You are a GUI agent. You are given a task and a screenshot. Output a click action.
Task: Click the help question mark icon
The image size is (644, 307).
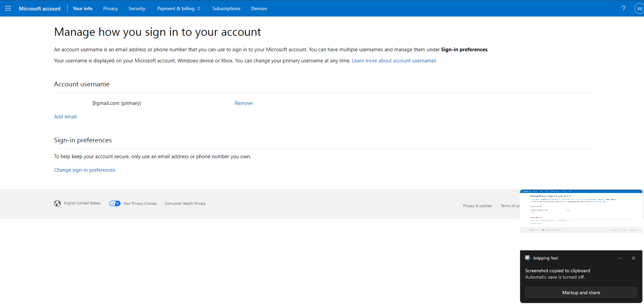click(x=623, y=8)
